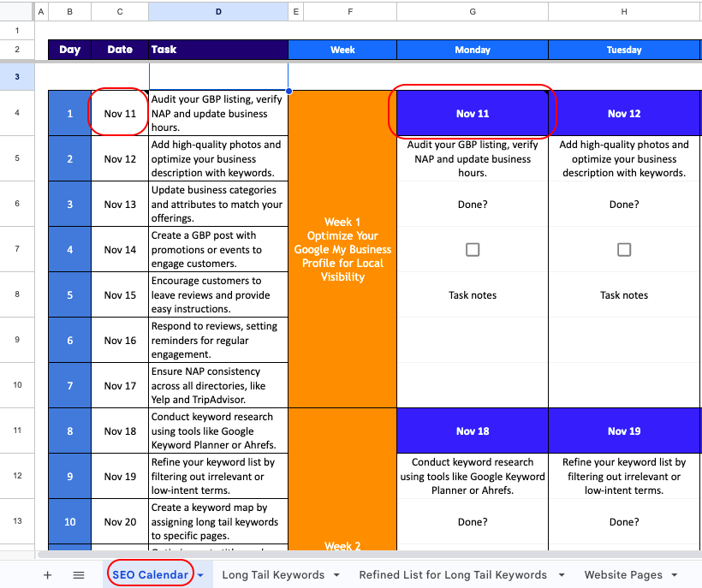This screenshot has height=588, width=702.
Task: Open the SEO Calendar tab dropdown arrow
Action: [x=200, y=575]
